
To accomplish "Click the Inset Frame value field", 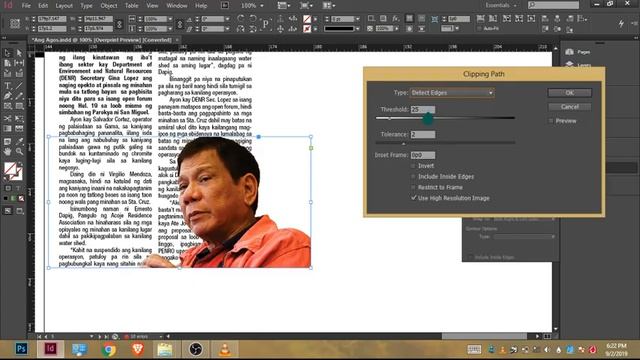I will [423, 155].
